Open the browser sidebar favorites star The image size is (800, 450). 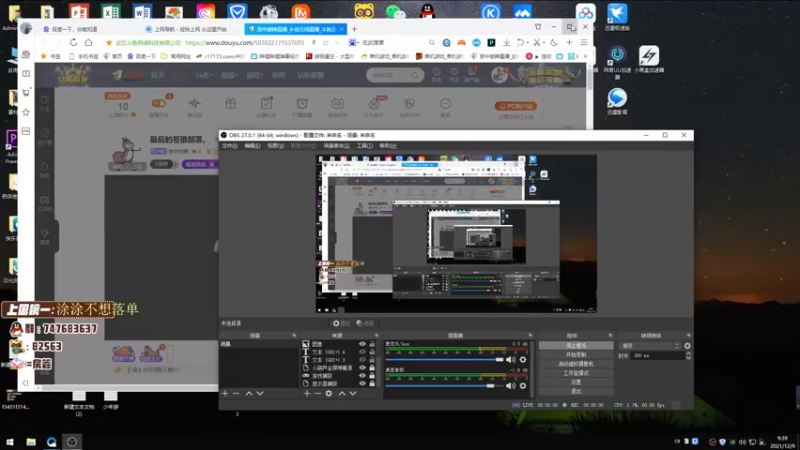point(26,112)
